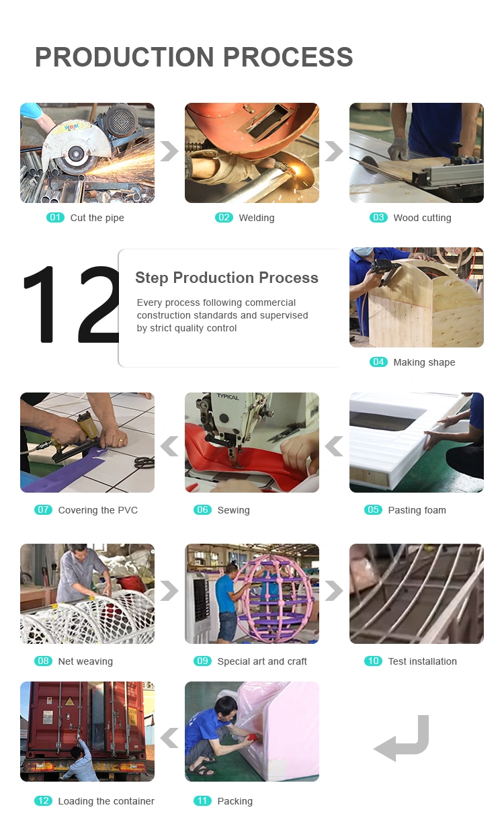
Task: Click arrow between pipe cutting and welding
Action: (x=169, y=151)
